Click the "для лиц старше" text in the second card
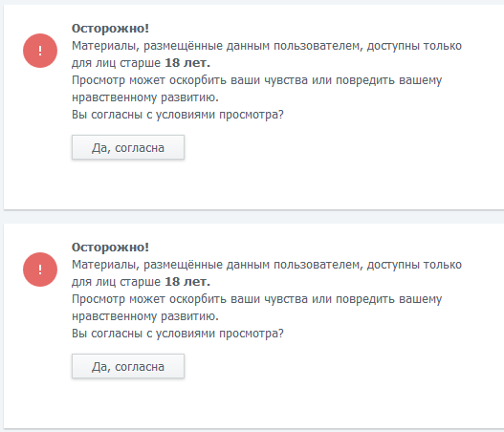Viewport: 504px width, 432px height. (116, 282)
